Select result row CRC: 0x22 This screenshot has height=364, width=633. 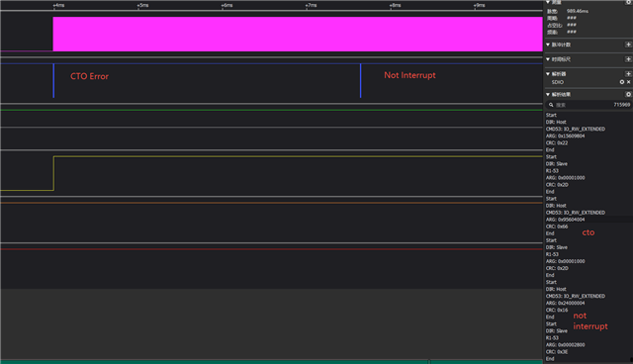point(557,142)
